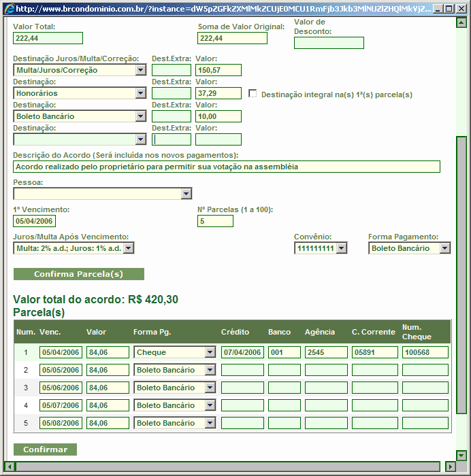
Task: Open the empty fourth Destinação dropdown
Action: [140, 139]
